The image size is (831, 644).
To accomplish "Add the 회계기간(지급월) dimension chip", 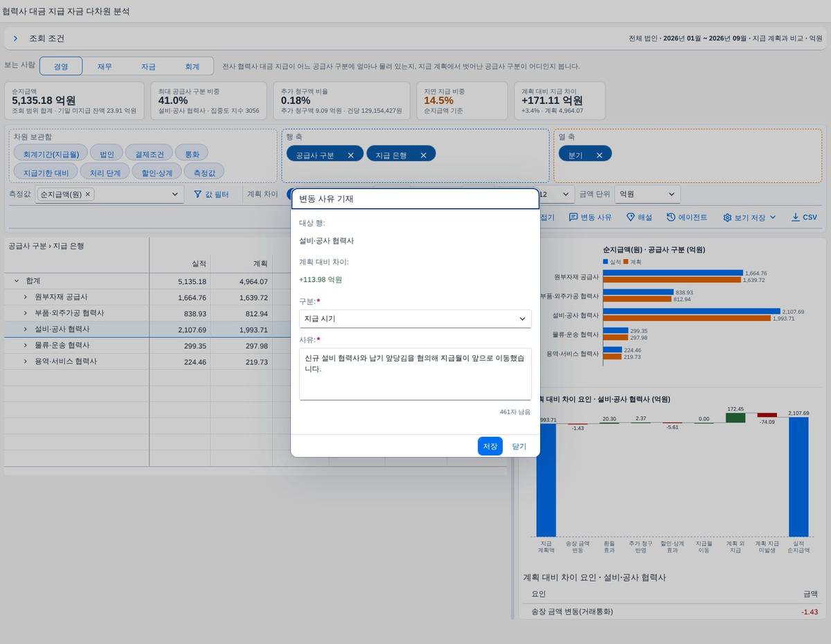I will [x=51, y=154].
